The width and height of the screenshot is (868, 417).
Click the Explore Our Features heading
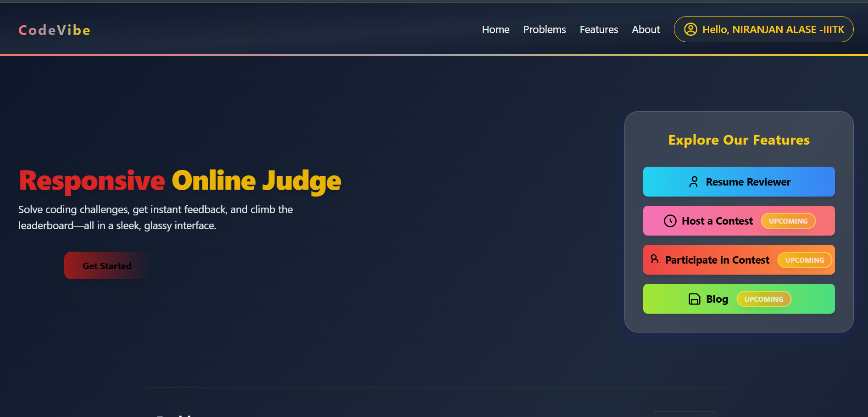click(x=739, y=140)
